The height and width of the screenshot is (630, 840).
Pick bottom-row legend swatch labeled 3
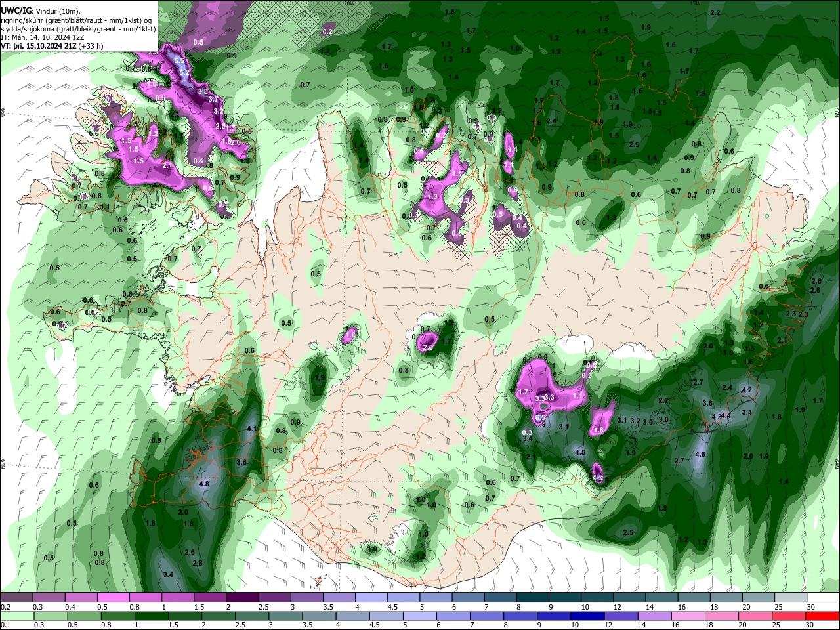(285, 616)
